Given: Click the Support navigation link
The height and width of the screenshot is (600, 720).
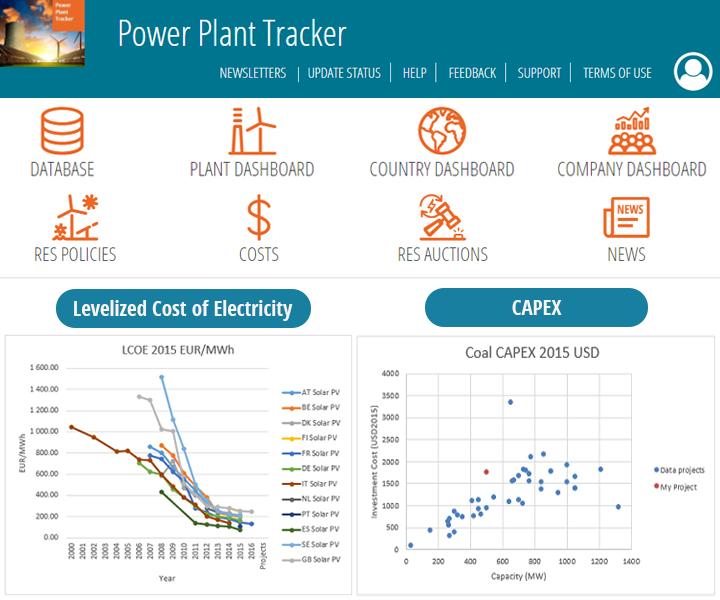Looking at the screenshot, I should (539, 73).
